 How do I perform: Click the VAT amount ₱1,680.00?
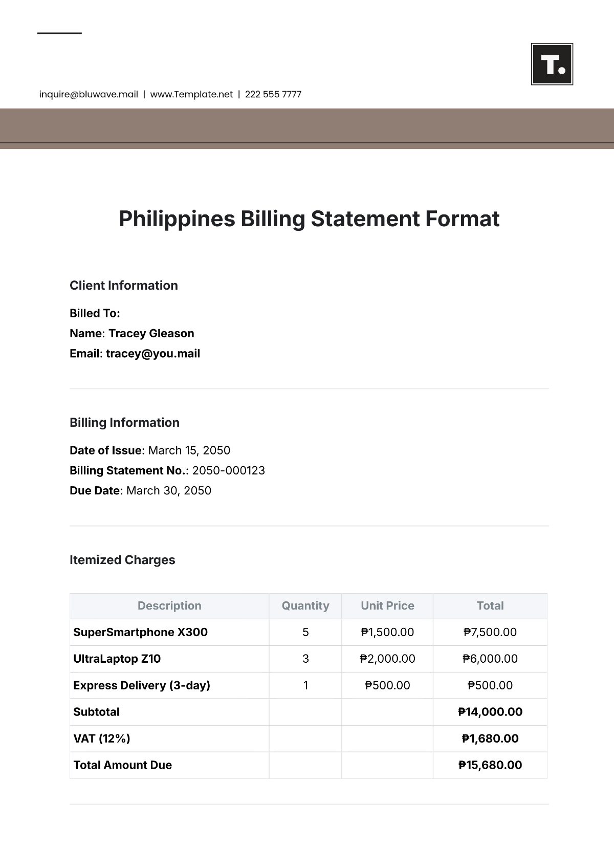click(490, 739)
